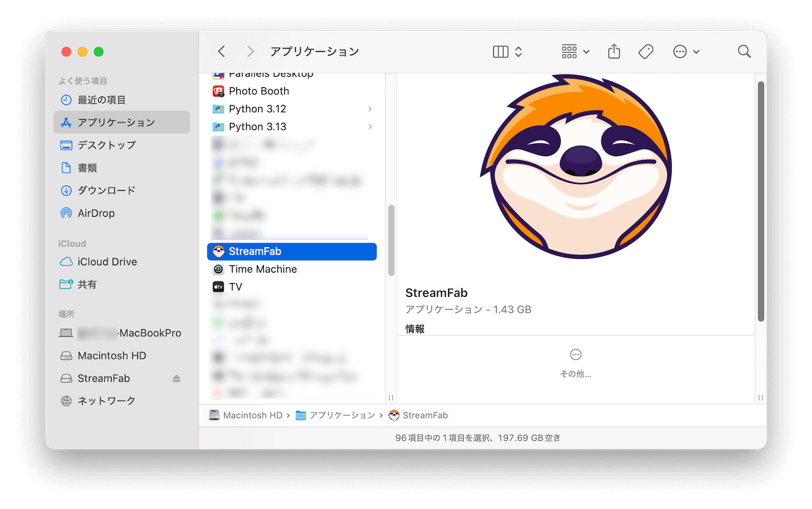Open 共有 in the sidebar
Viewport: 812px width, 509px height.
click(121, 284)
